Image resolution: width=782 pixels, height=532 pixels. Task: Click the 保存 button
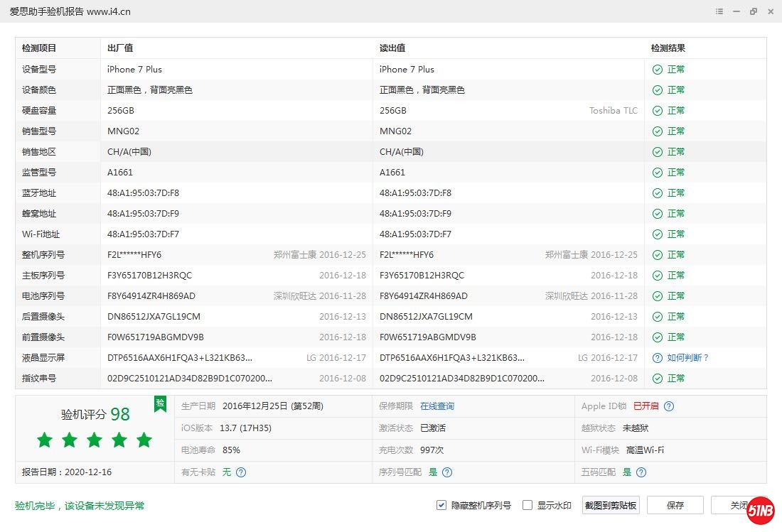(x=675, y=505)
